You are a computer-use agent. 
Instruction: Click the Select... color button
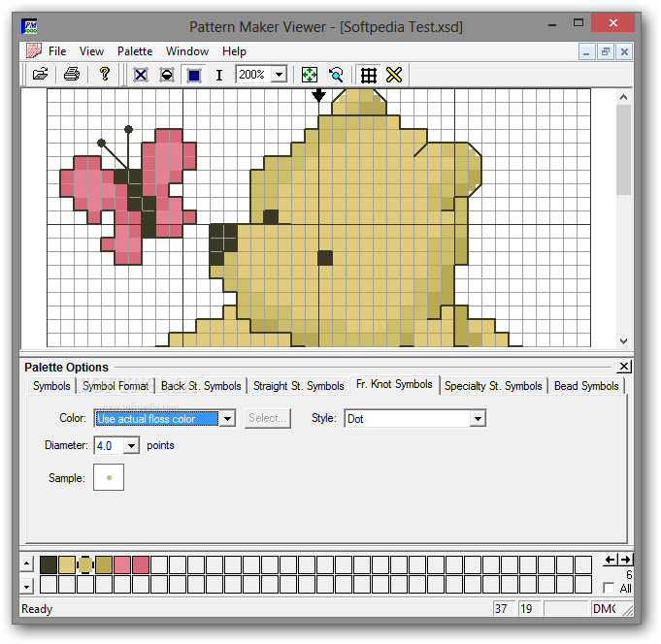(x=268, y=418)
